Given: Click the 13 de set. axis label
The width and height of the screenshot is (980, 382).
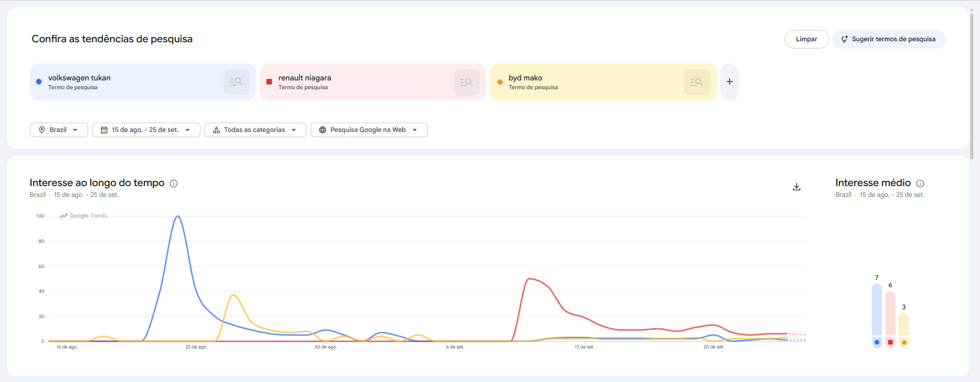Looking at the screenshot, I should [584, 347].
